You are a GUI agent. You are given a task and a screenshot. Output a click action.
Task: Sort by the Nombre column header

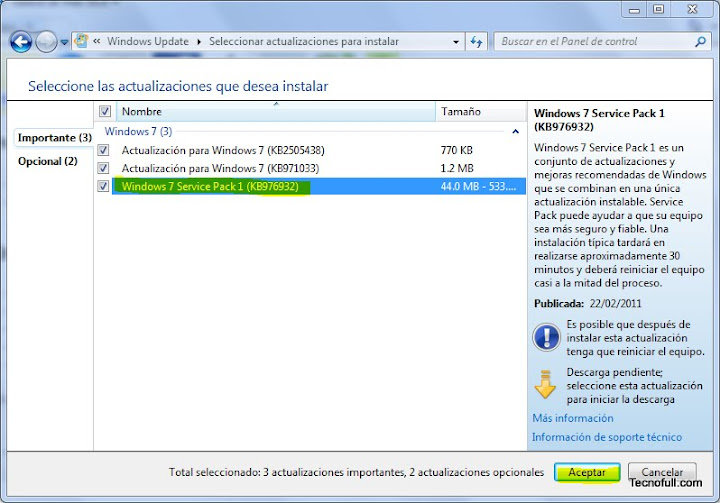pyautogui.click(x=276, y=112)
